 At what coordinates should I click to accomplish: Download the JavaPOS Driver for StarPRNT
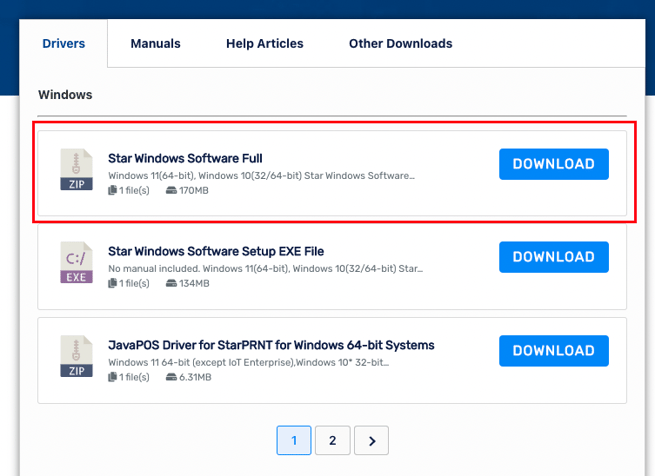[553, 351]
